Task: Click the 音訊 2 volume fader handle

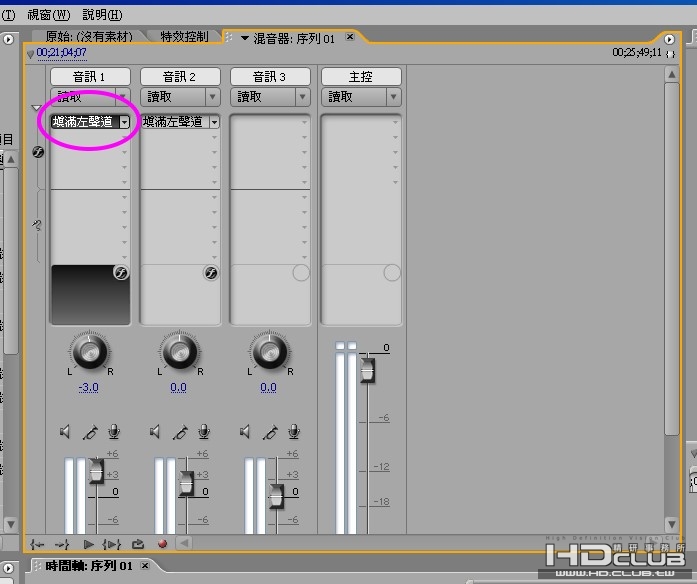Action: tap(187, 484)
